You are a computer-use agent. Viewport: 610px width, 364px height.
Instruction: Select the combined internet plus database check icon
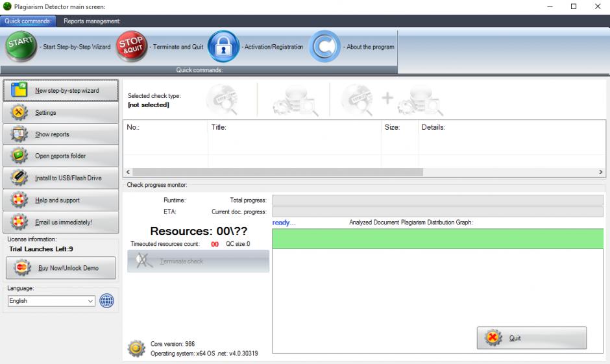pos(392,101)
